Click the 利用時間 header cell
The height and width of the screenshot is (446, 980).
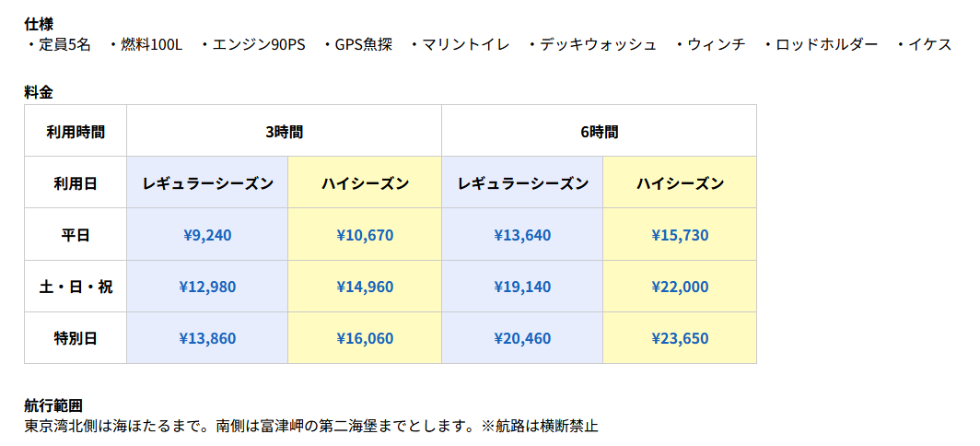[76, 131]
